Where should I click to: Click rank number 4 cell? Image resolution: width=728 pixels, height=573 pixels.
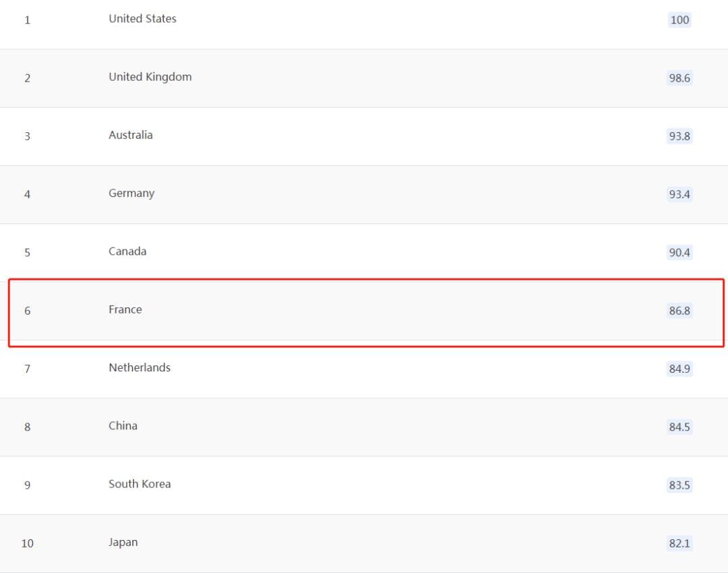pyautogui.click(x=28, y=194)
